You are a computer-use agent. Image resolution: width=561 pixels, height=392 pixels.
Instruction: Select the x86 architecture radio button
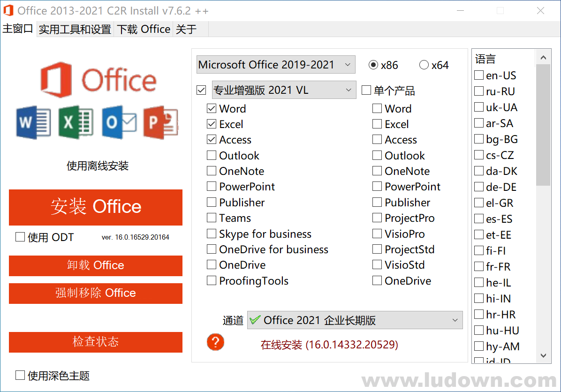373,65
